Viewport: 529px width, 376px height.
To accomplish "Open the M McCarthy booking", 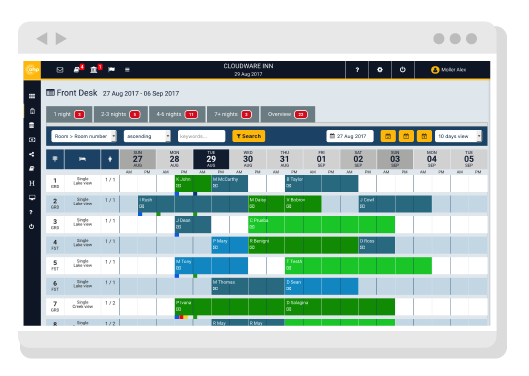I will [x=230, y=183].
